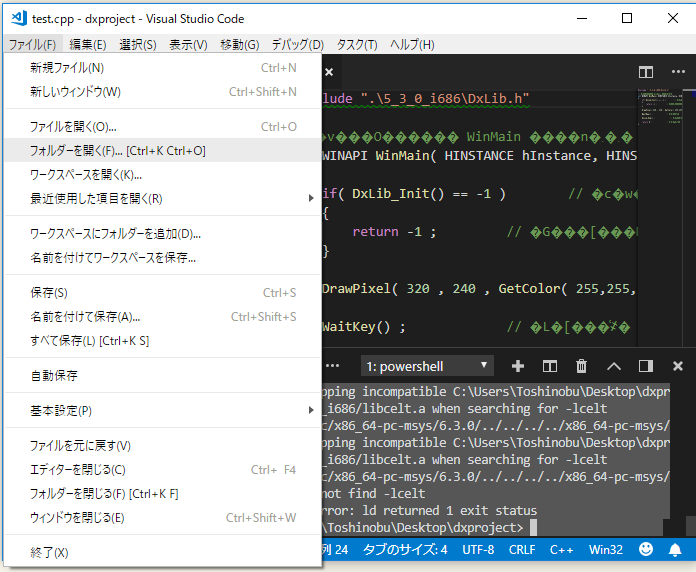This screenshot has height=572, width=696.
Task: Click the column 24 cursor position indicator
Action: click(x=336, y=549)
